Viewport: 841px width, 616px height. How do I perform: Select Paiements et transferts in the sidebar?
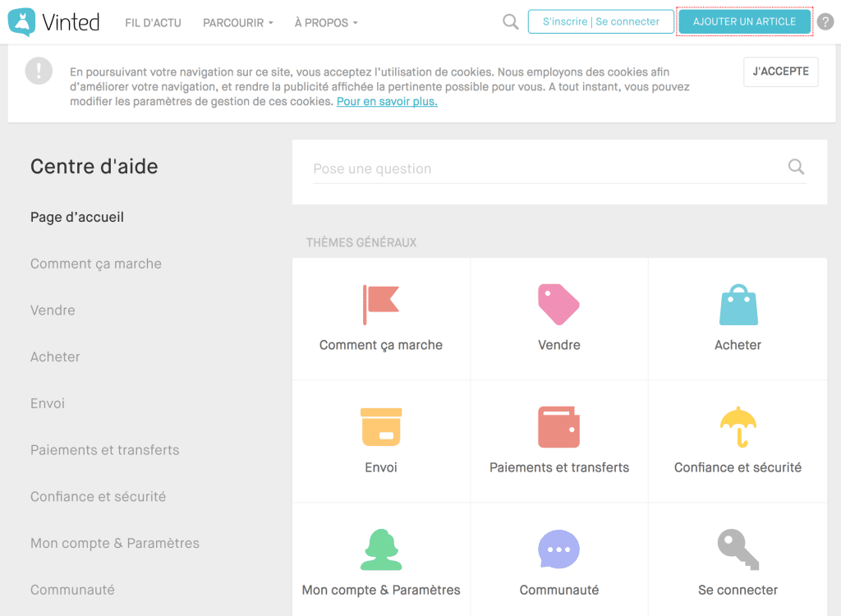pyautogui.click(x=105, y=450)
